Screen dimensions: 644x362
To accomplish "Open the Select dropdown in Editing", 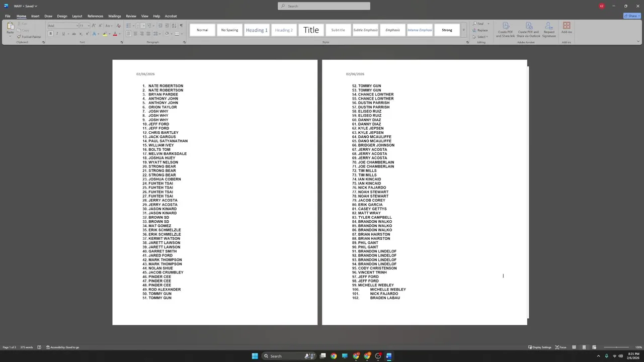I will point(480,37).
